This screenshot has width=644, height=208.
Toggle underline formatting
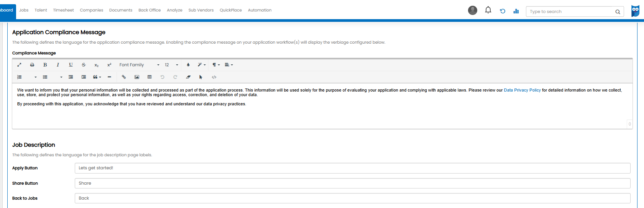tap(71, 65)
